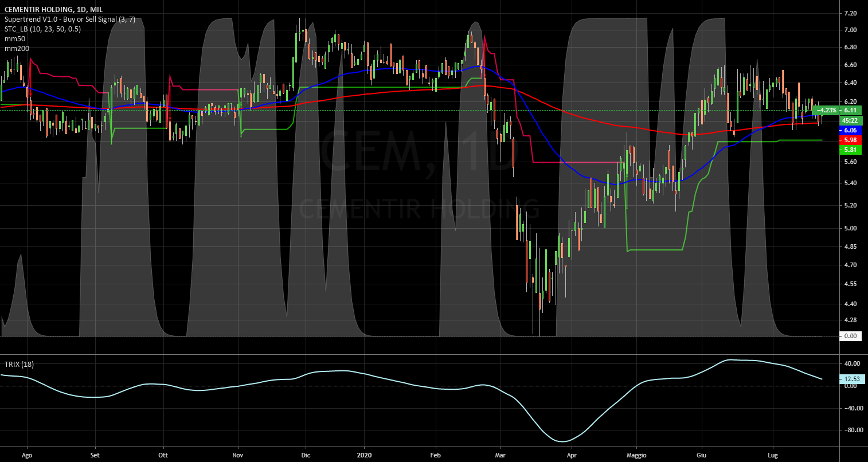Click 6.80 on the price axis
The height and width of the screenshot is (462, 868).
tap(851, 47)
